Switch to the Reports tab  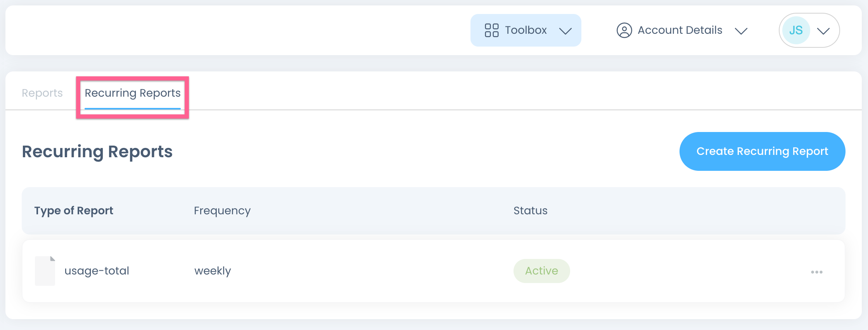[x=42, y=93]
